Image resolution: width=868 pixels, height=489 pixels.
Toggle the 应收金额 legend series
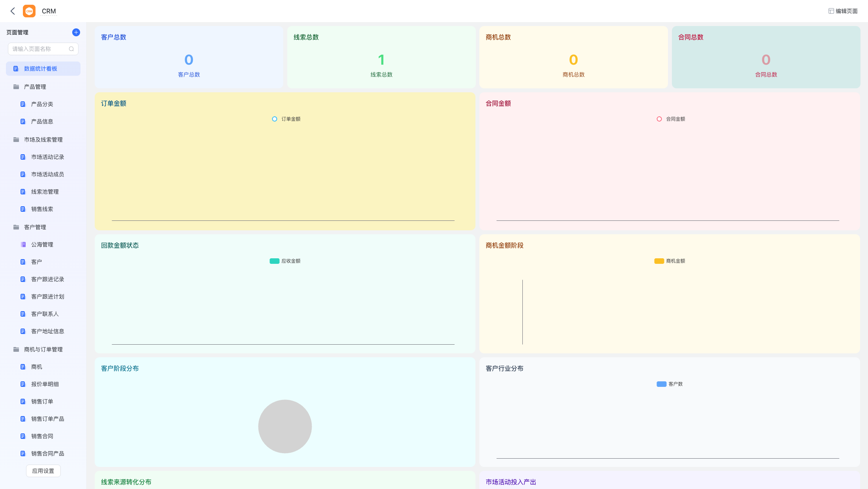click(285, 261)
